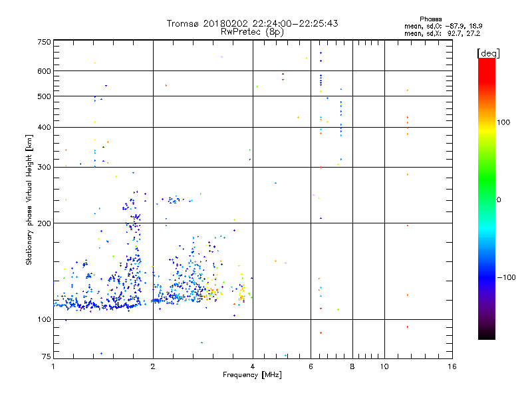Click the 'Frequency [MHz]' axis label
532x399 pixels.
(252, 375)
